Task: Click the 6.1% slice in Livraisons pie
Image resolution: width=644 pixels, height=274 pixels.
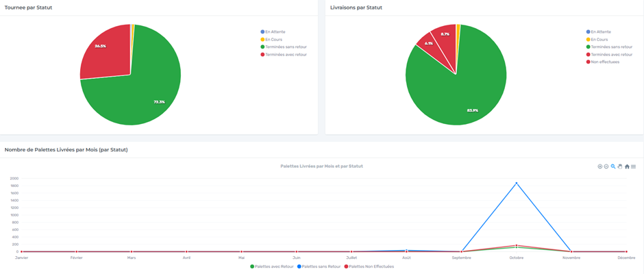Action: click(x=428, y=46)
